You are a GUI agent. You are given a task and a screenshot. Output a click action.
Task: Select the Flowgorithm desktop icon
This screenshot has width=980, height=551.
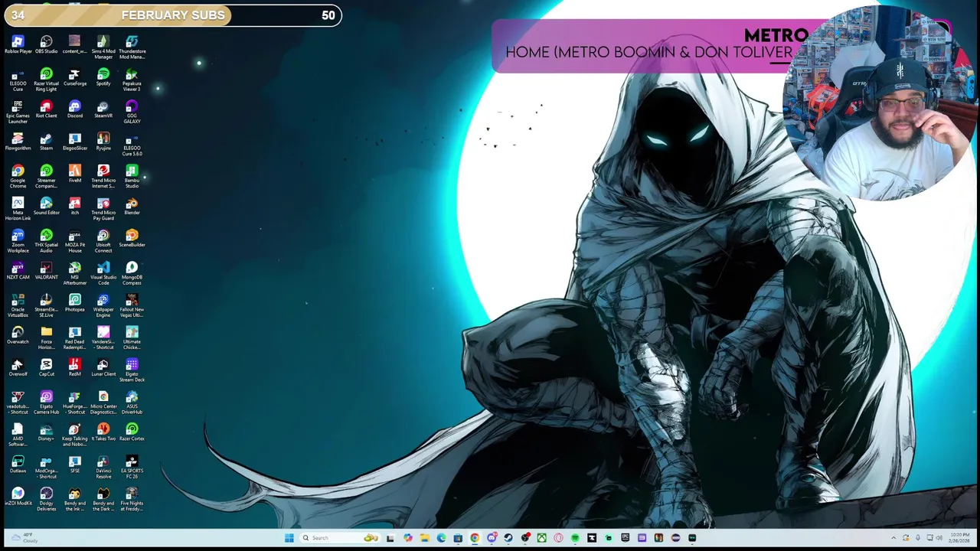pos(18,142)
